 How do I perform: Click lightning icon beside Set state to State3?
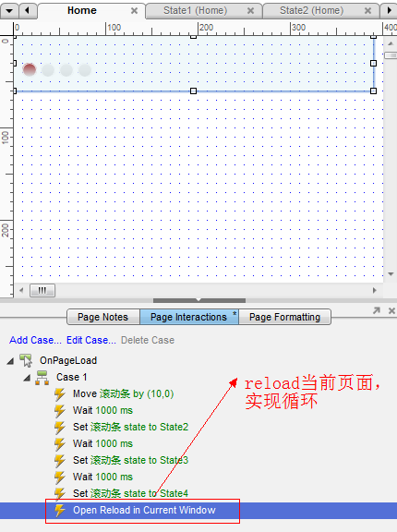[x=60, y=461]
